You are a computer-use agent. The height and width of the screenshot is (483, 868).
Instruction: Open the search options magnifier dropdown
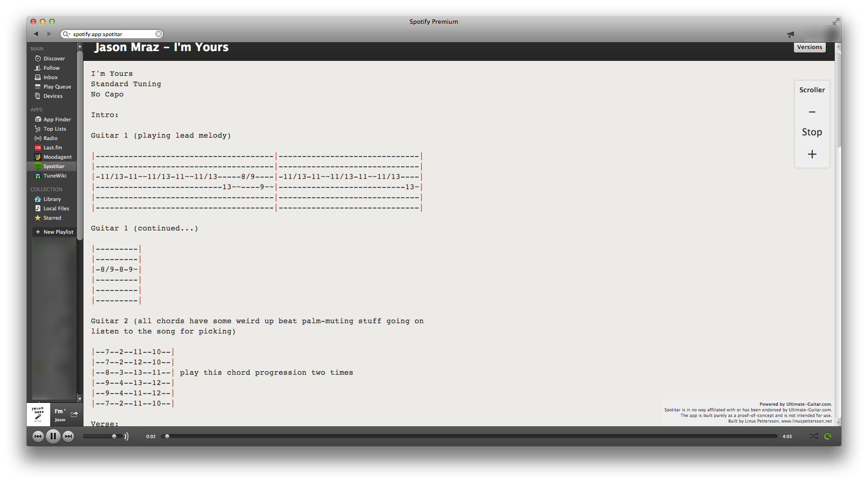(x=67, y=34)
